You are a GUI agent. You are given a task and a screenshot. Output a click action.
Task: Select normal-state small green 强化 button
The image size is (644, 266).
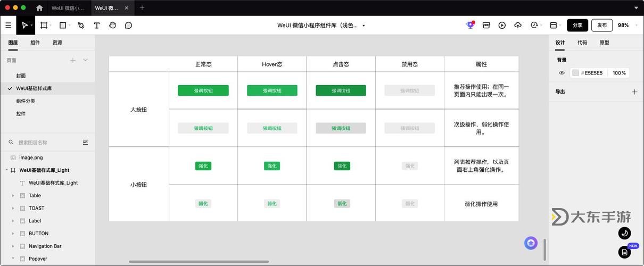point(203,166)
